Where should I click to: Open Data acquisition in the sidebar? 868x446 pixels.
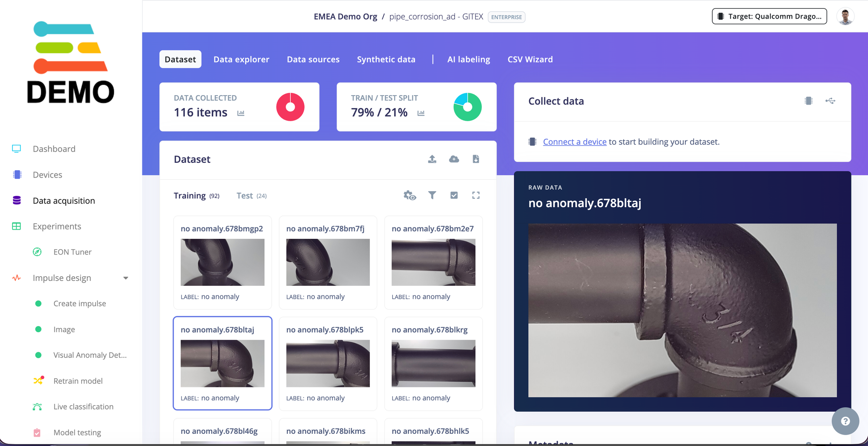point(64,201)
